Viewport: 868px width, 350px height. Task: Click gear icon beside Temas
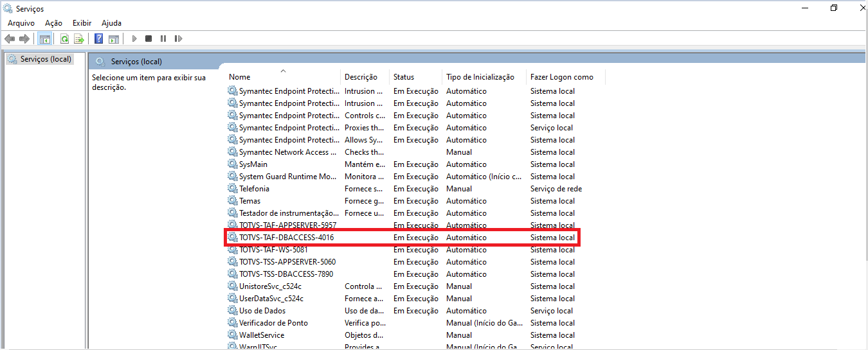point(233,201)
